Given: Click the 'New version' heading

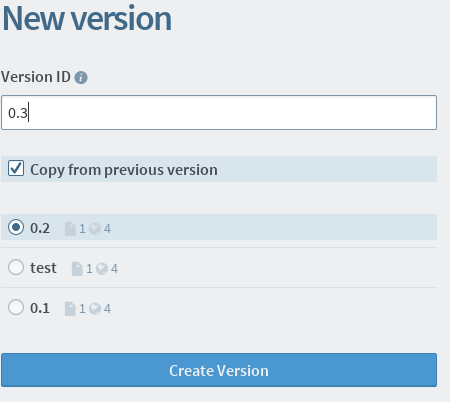Looking at the screenshot, I should coord(87,18).
